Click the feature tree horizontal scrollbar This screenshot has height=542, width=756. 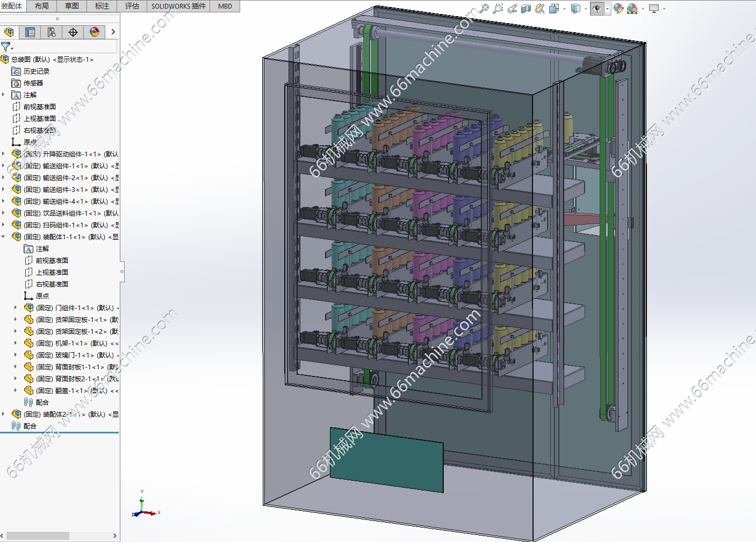[x=38, y=536]
